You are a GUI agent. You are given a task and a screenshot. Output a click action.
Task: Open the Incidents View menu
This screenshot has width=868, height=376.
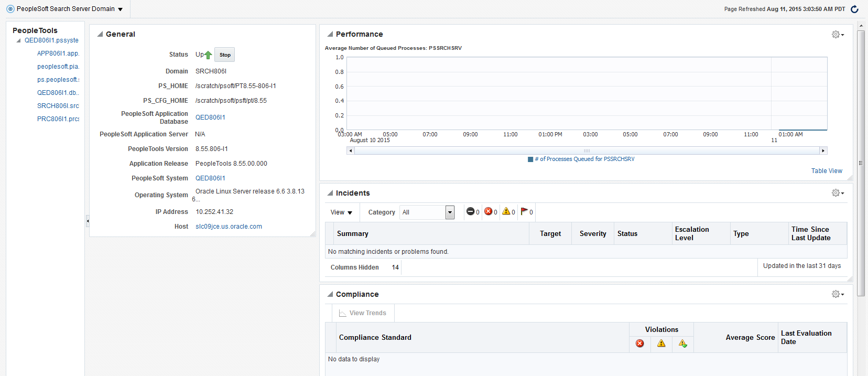pyautogui.click(x=341, y=212)
